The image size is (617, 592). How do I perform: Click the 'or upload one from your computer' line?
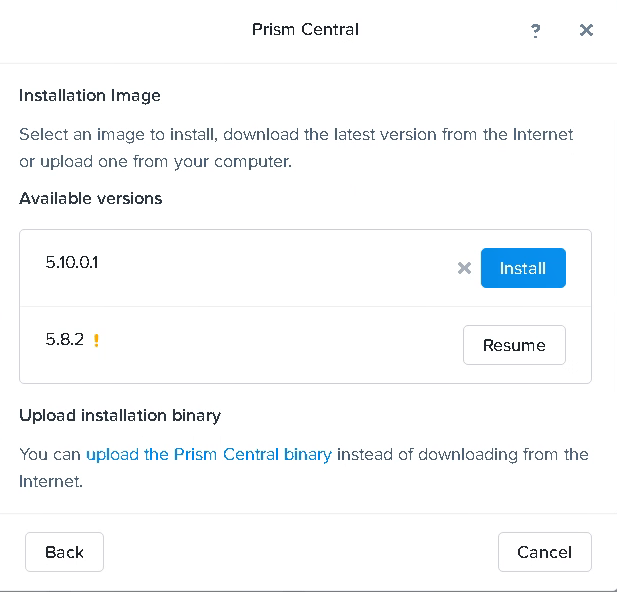(x=155, y=162)
